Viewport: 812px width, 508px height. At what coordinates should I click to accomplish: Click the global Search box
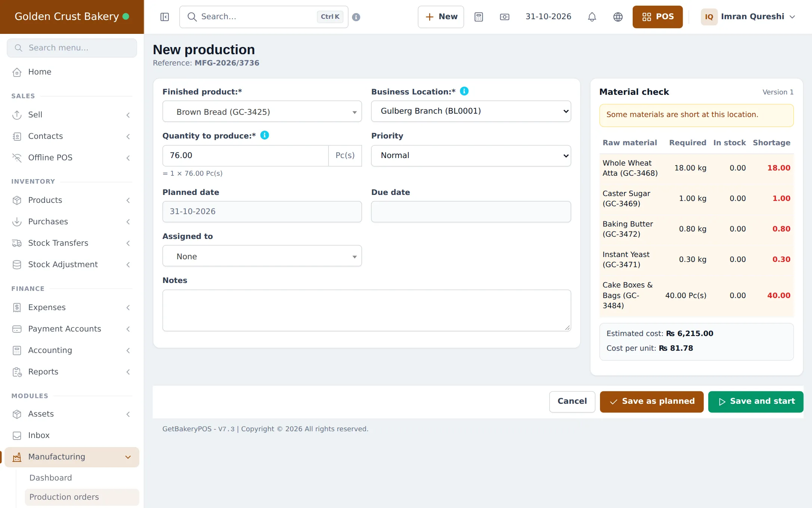click(264, 17)
